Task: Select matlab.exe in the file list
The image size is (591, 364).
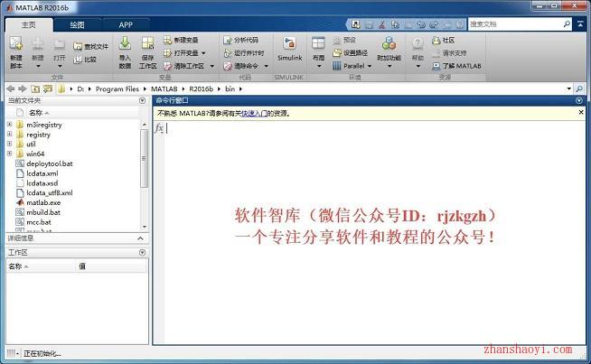Action: (x=43, y=202)
